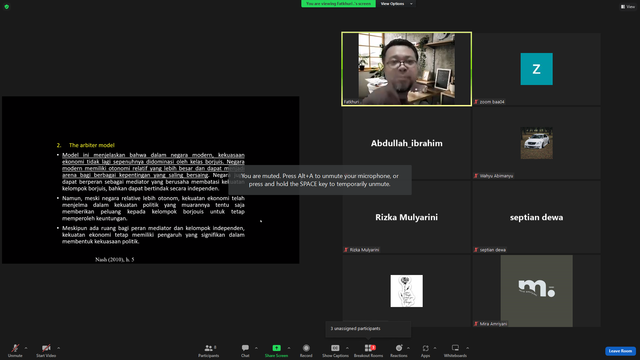Select the zoom baa04 participant tile
This screenshot has height=360, width=640.
(536, 69)
